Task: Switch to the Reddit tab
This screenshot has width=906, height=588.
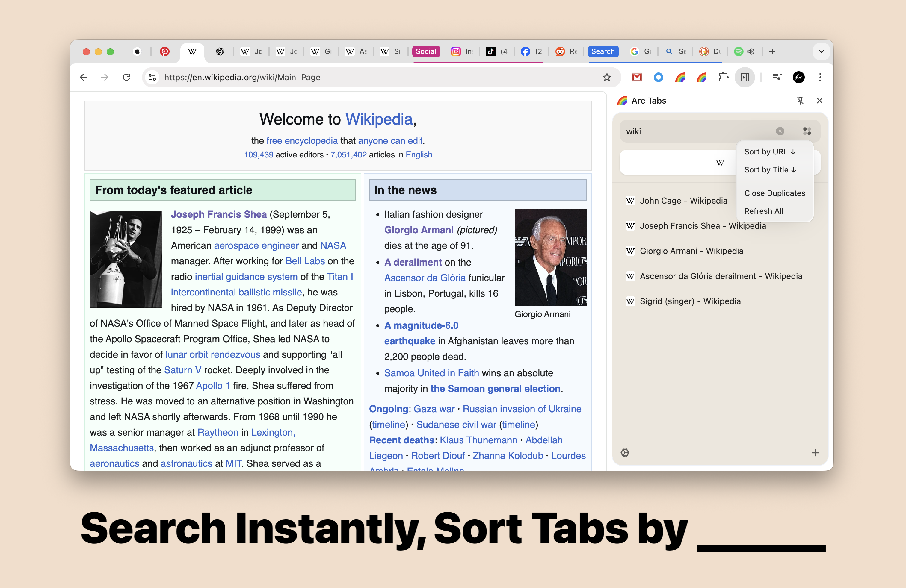Action: click(x=566, y=51)
